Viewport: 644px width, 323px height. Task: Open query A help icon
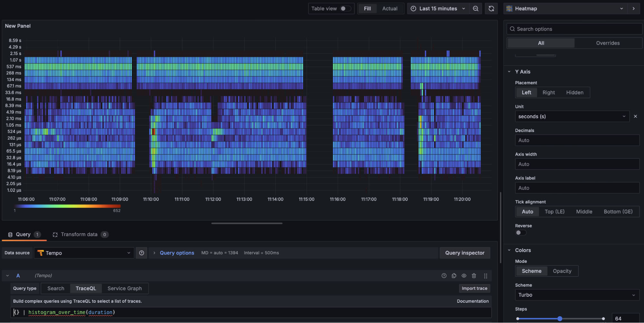[x=444, y=276]
